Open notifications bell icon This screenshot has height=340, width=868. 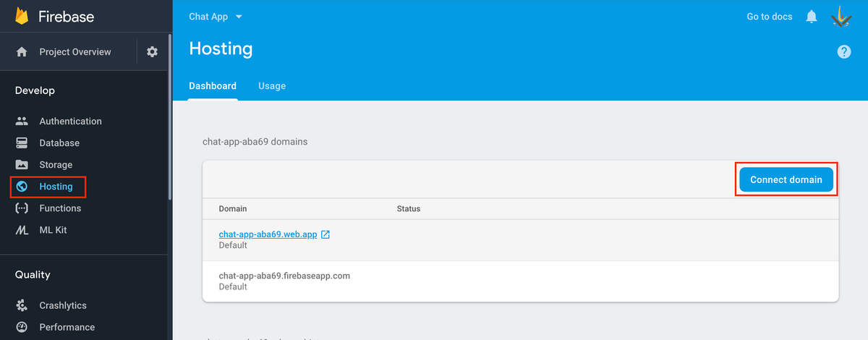(x=812, y=17)
